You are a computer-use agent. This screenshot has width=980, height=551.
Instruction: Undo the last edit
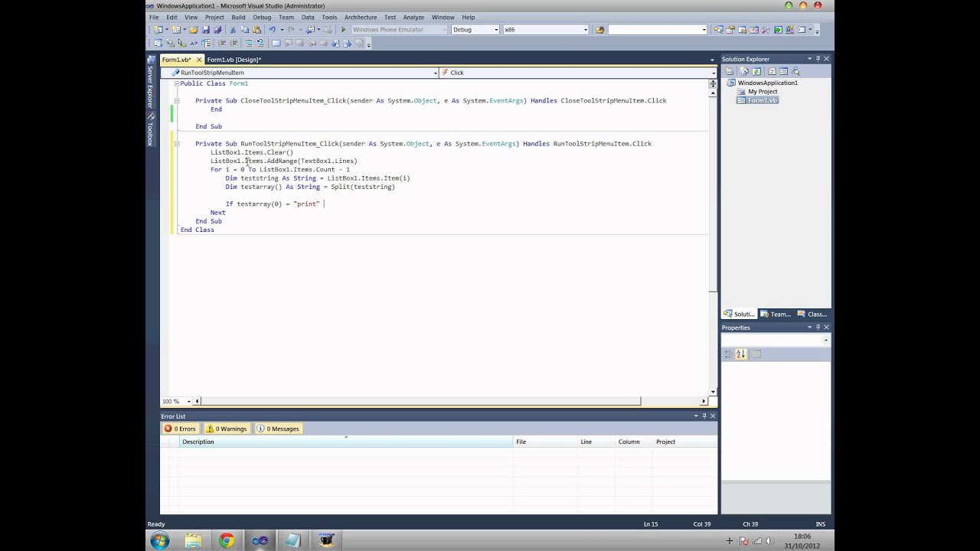[x=272, y=30]
